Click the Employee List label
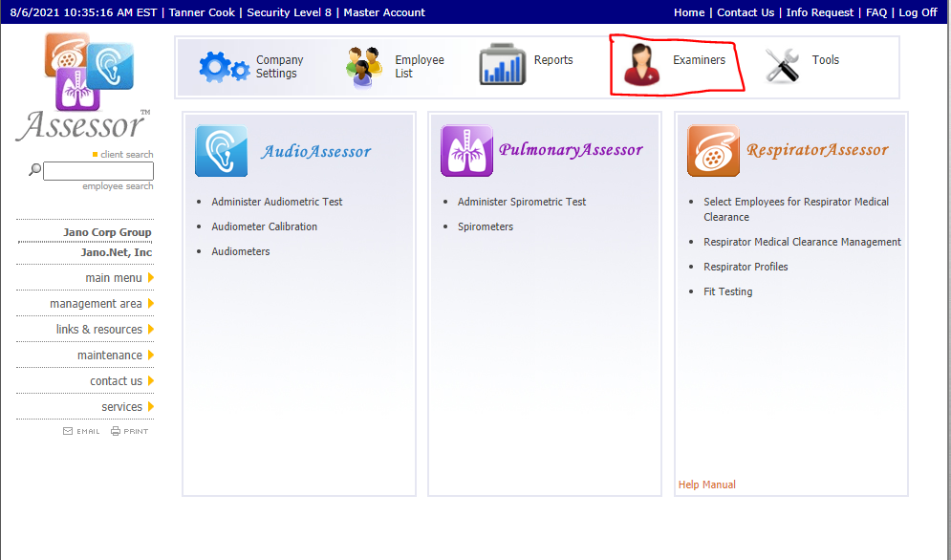Viewport: 951px width, 560px height. (419, 66)
